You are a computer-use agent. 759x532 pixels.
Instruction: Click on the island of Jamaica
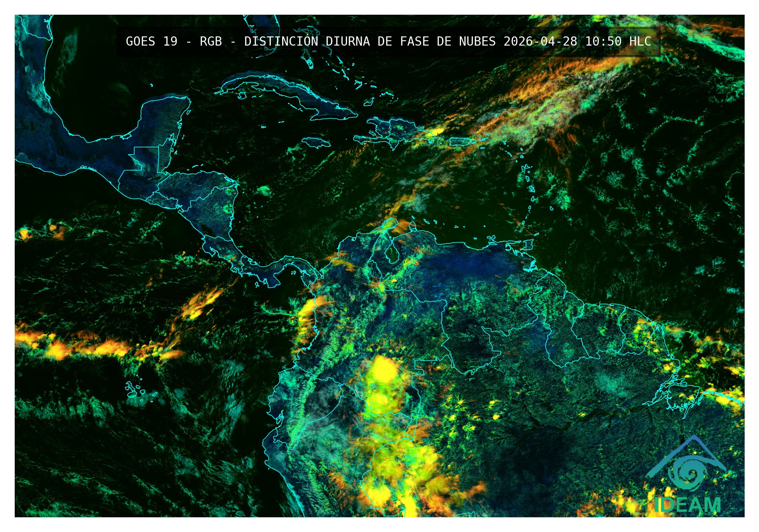tap(316, 142)
